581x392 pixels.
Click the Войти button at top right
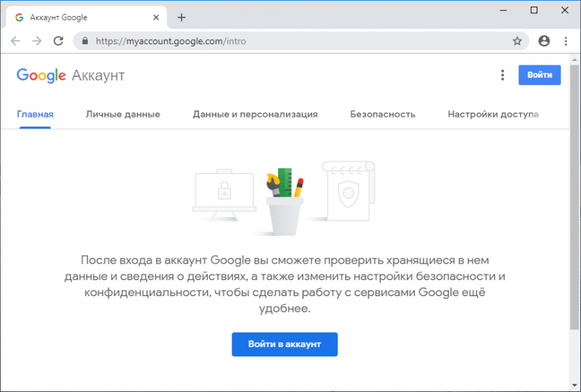(540, 75)
